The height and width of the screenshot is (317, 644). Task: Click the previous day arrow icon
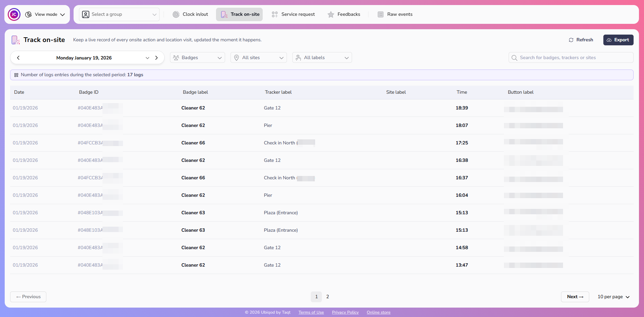point(18,58)
